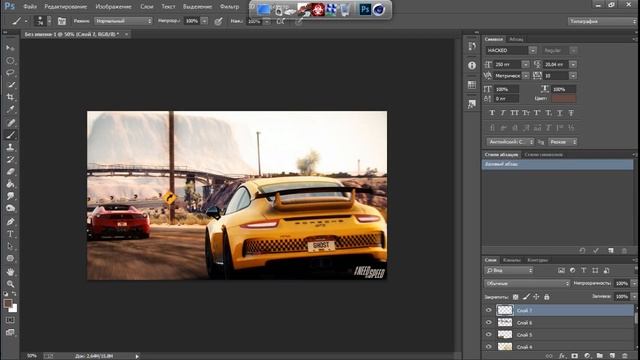Screen dimensions: 640x360
Task: Open the Изображение menu
Action: tap(113, 7)
